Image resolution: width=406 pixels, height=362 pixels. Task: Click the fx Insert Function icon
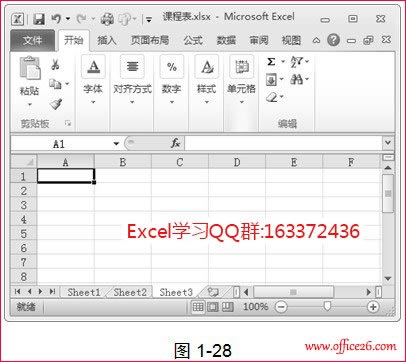click(x=175, y=144)
